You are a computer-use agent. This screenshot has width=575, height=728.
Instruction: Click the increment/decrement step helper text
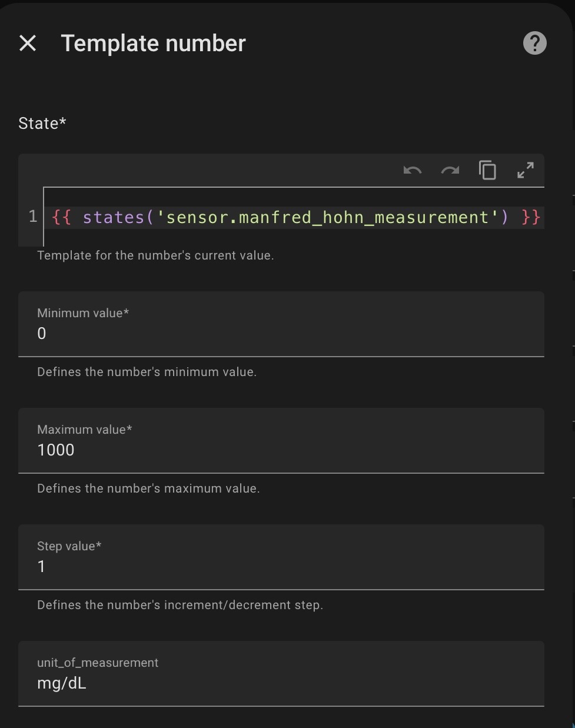click(x=180, y=605)
